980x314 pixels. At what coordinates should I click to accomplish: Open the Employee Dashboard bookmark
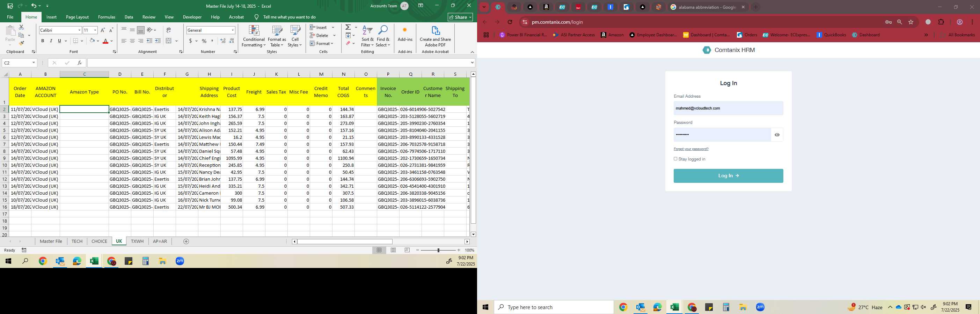click(x=653, y=35)
